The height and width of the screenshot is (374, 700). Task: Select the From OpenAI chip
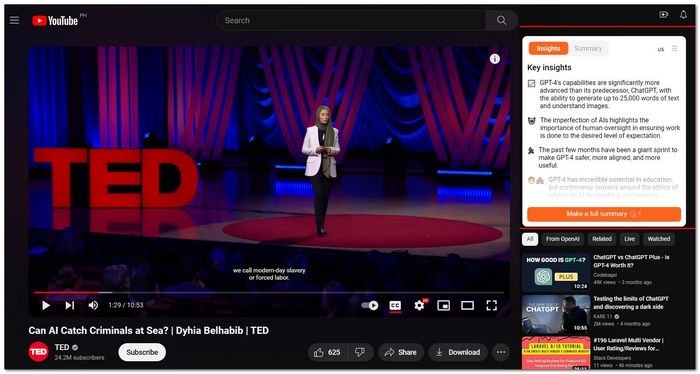(562, 239)
